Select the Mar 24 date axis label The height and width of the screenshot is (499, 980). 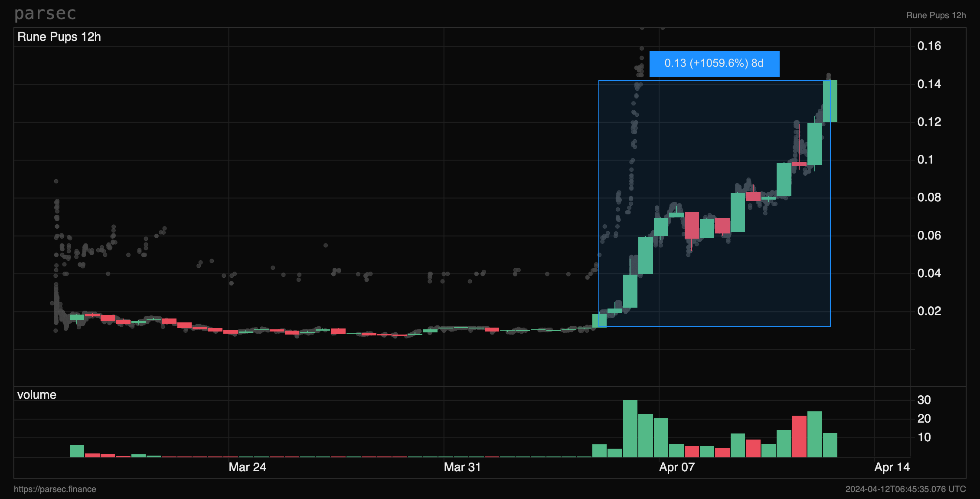pyautogui.click(x=247, y=467)
